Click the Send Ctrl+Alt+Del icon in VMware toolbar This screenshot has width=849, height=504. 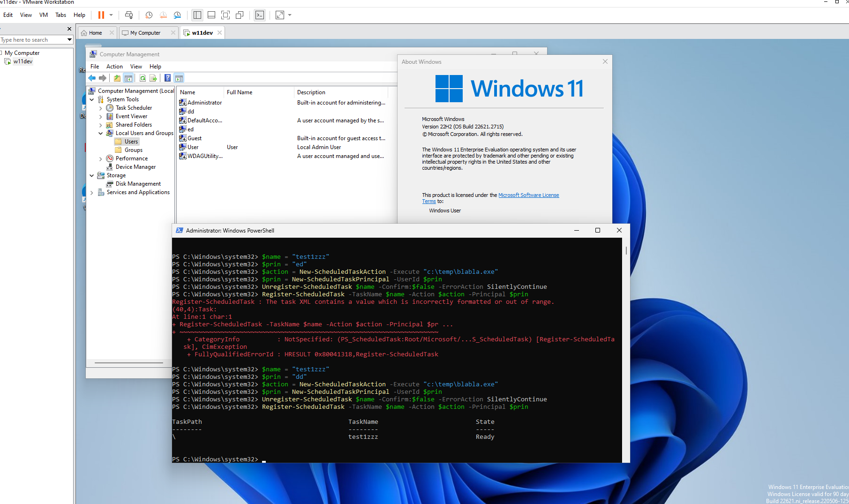(129, 15)
